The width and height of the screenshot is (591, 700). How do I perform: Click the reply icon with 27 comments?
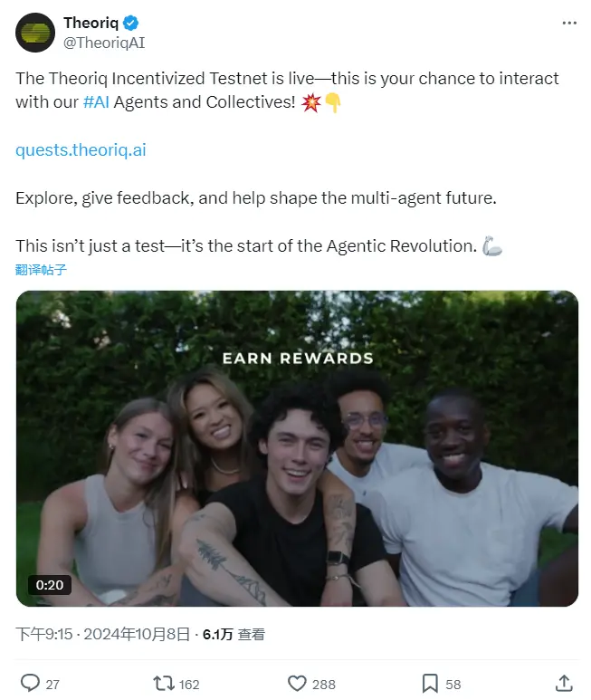tap(31, 683)
